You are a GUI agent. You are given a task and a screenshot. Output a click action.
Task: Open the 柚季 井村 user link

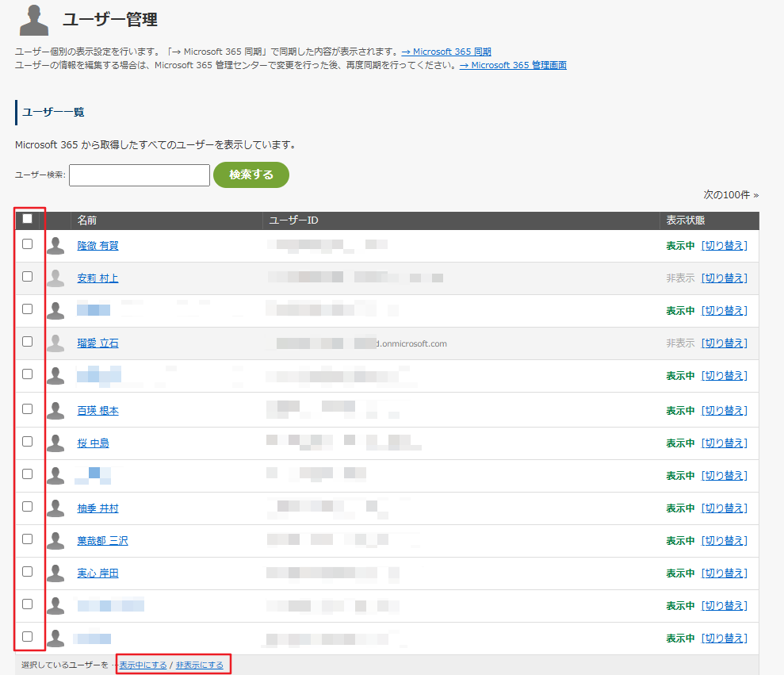(x=98, y=508)
